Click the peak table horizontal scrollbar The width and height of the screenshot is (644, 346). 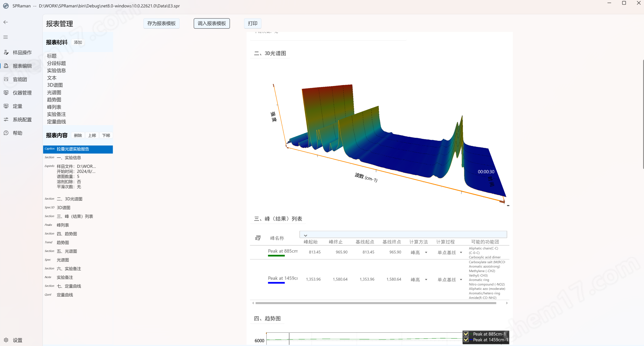coord(376,303)
